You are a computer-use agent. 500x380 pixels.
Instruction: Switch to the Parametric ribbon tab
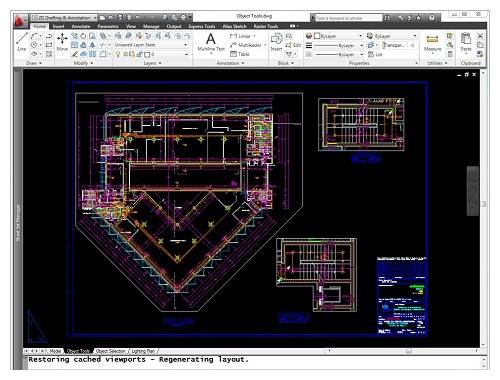click(108, 26)
